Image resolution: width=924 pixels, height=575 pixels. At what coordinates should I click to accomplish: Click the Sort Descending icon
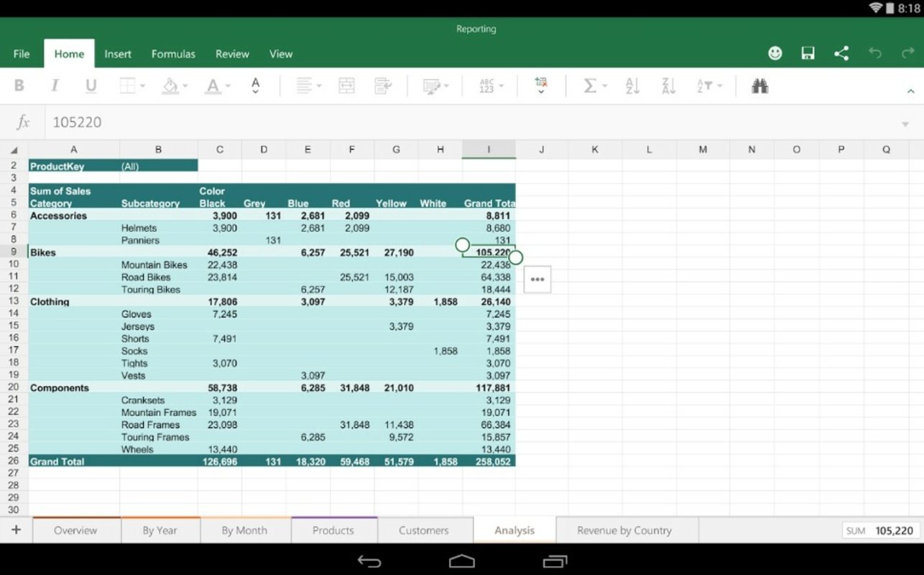pyautogui.click(x=667, y=86)
